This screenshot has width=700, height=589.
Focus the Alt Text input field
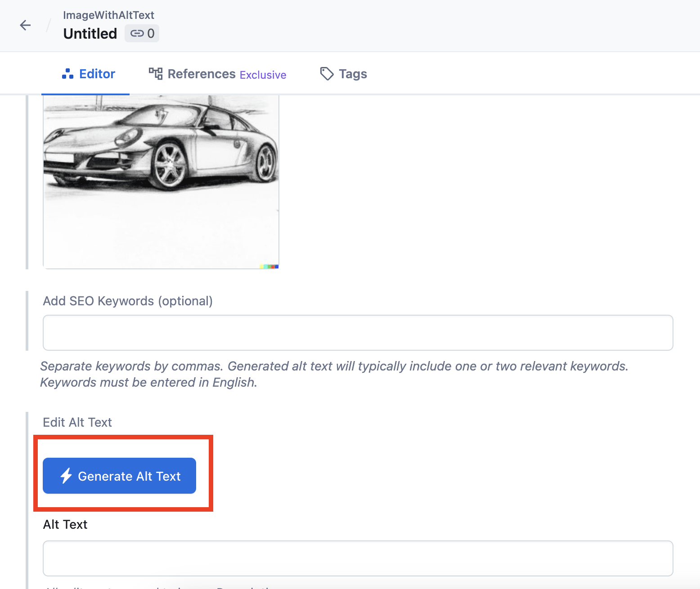click(358, 558)
